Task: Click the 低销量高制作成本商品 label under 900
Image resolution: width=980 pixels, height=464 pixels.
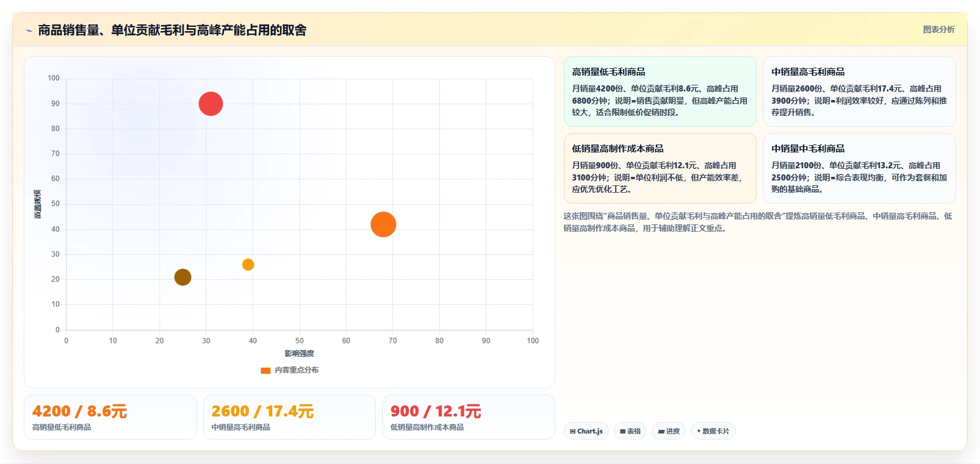Action: coord(427,427)
